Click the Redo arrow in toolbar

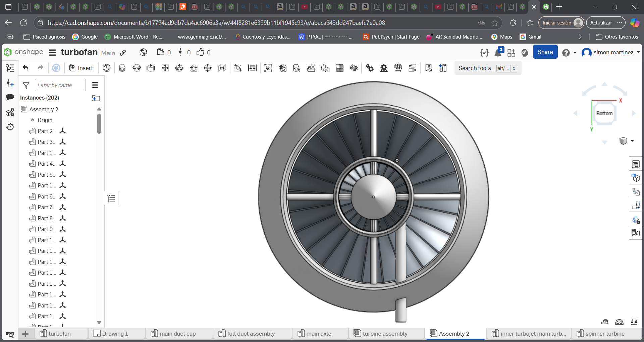tap(40, 68)
